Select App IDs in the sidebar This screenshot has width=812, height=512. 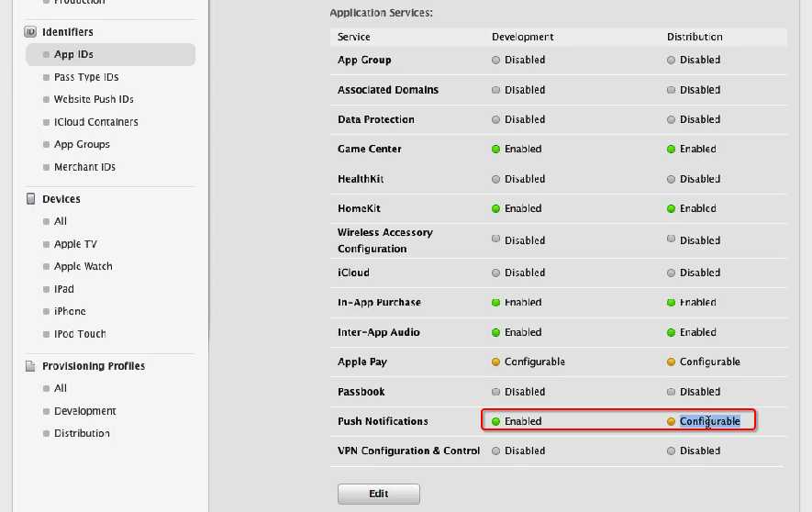(73, 55)
